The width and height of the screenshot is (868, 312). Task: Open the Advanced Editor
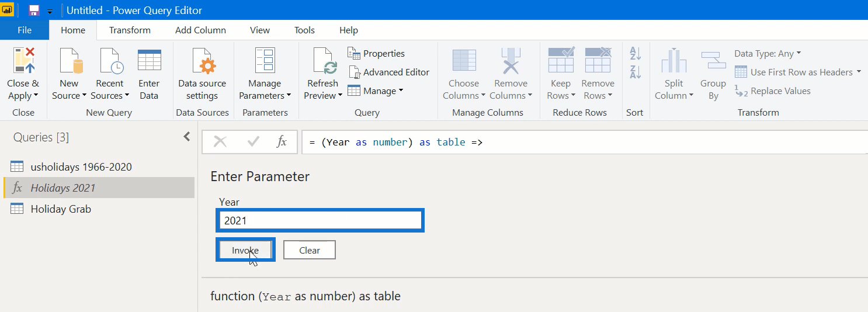coord(388,72)
